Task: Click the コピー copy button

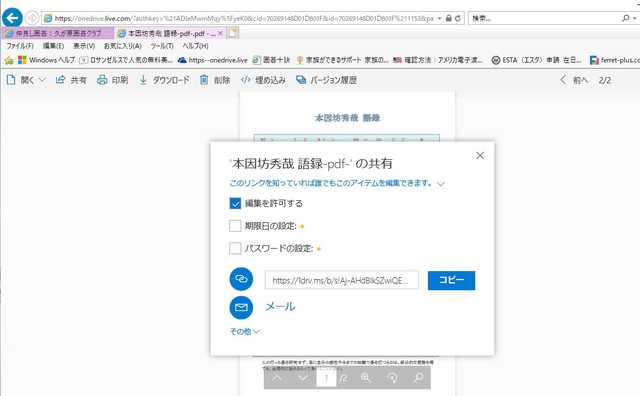Action: [451, 280]
